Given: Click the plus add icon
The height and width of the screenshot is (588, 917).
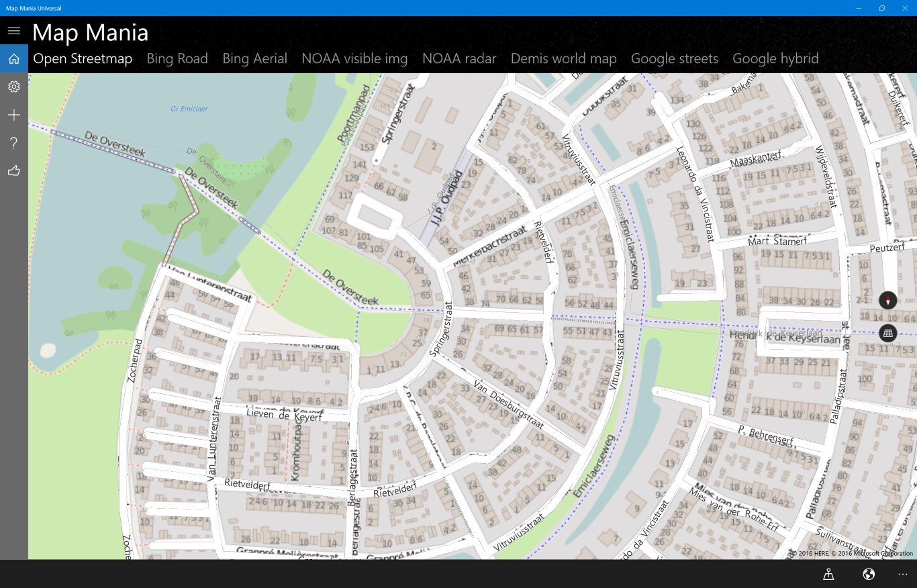Looking at the screenshot, I should (13, 115).
